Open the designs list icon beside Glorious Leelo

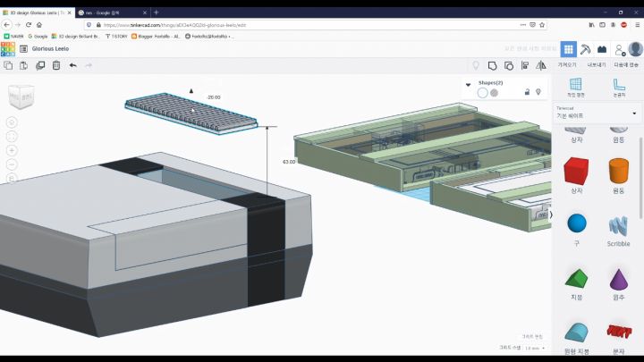click(x=24, y=49)
